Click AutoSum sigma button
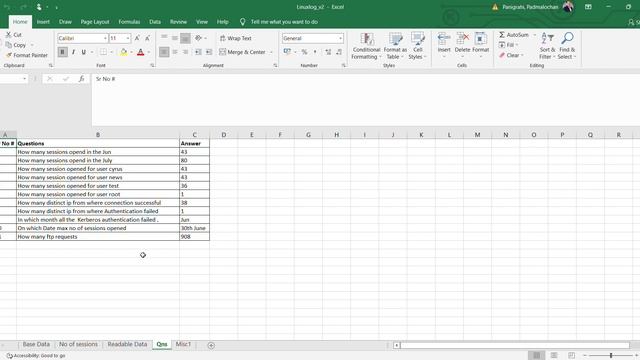The image size is (640, 360). point(513,35)
